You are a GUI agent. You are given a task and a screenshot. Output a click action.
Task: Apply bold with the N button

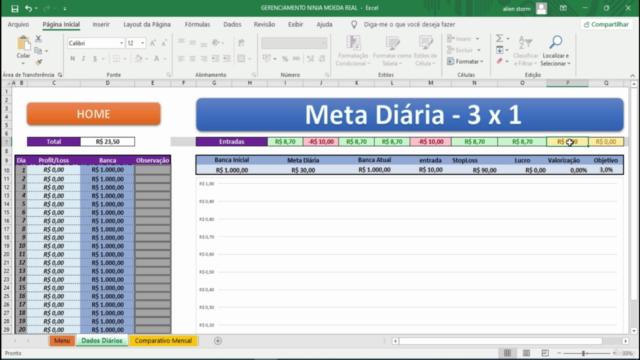point(72,59)
